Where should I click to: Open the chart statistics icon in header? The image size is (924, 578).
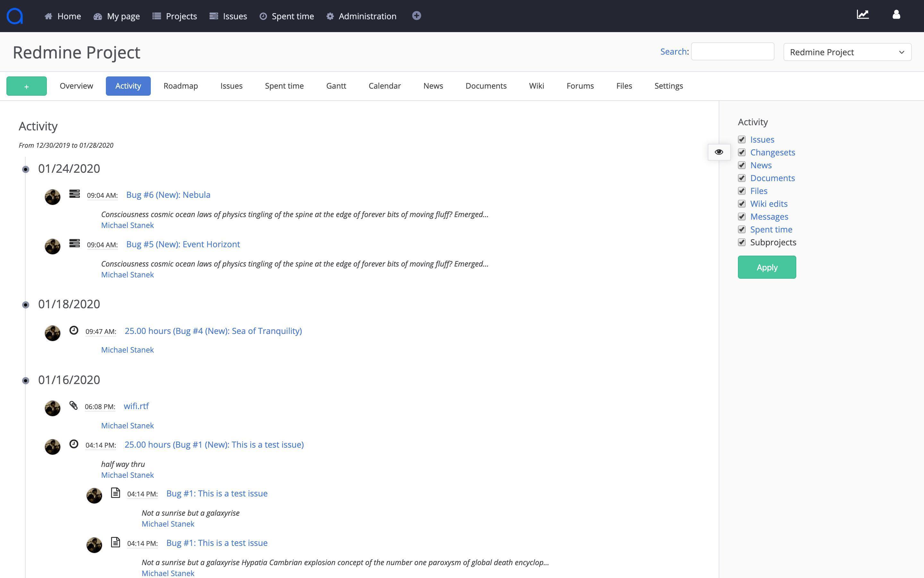(x=863, y=14)
